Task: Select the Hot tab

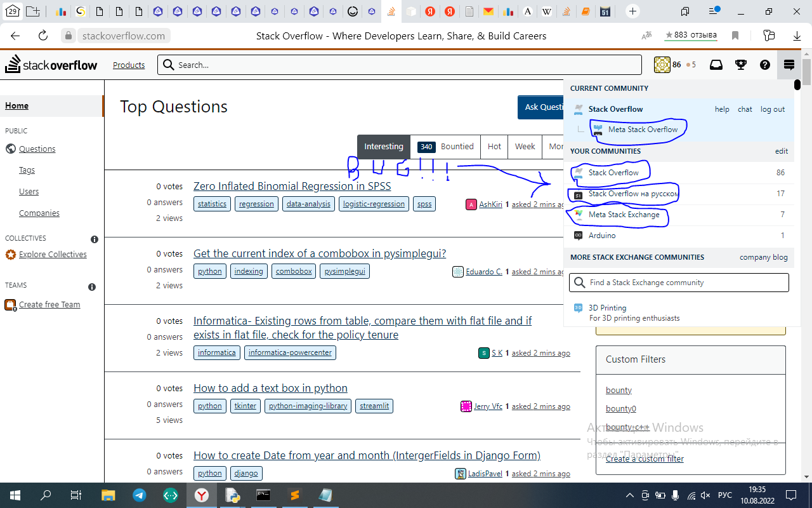Action: (494, 147)
